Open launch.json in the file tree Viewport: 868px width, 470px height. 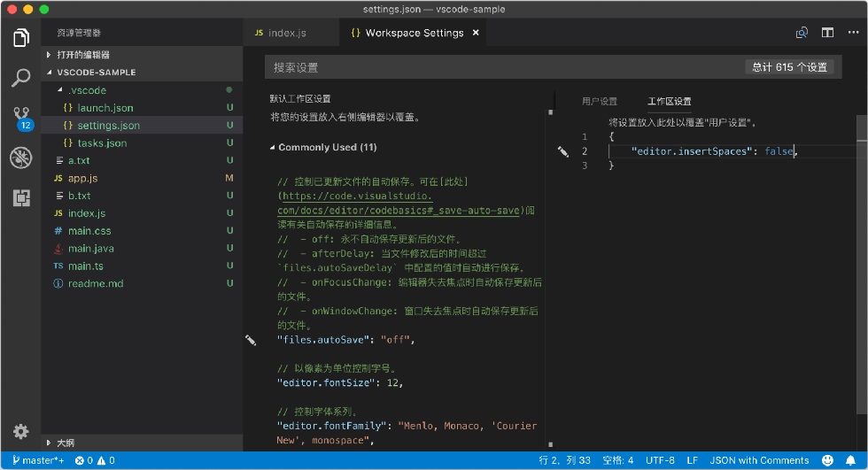pos(105,108)
